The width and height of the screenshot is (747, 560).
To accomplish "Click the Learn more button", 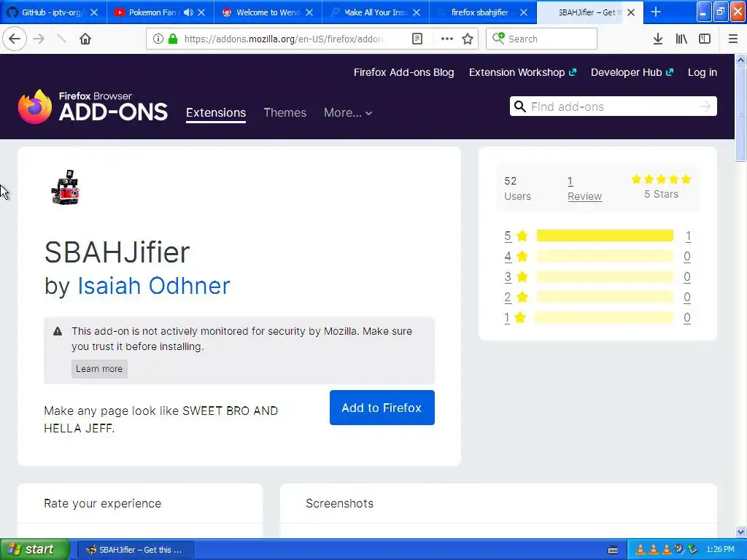I will pyautogui.click(x=99, y=369).
